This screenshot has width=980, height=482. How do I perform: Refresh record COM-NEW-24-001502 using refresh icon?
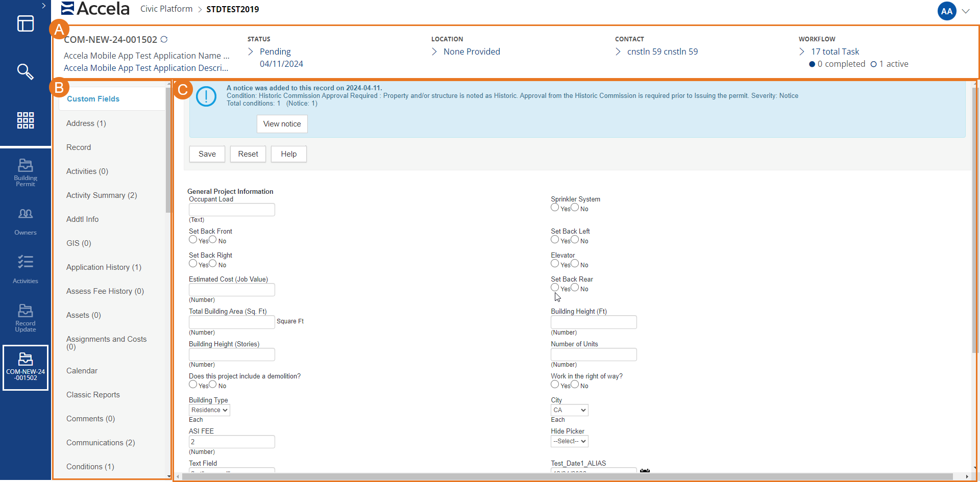coord(164,39)
